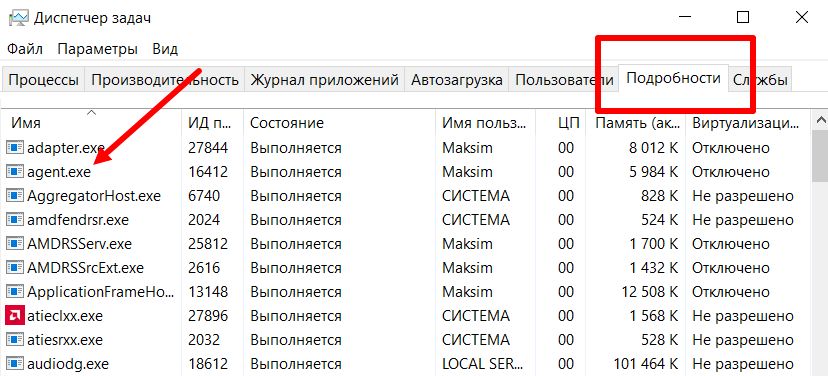Open the Параметры menu
Screen dimensions: 828x376
tap(98, 49)
